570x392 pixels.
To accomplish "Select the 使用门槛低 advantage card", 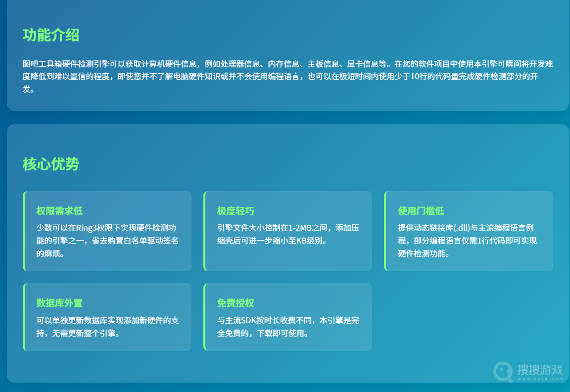I will point(468,231).
